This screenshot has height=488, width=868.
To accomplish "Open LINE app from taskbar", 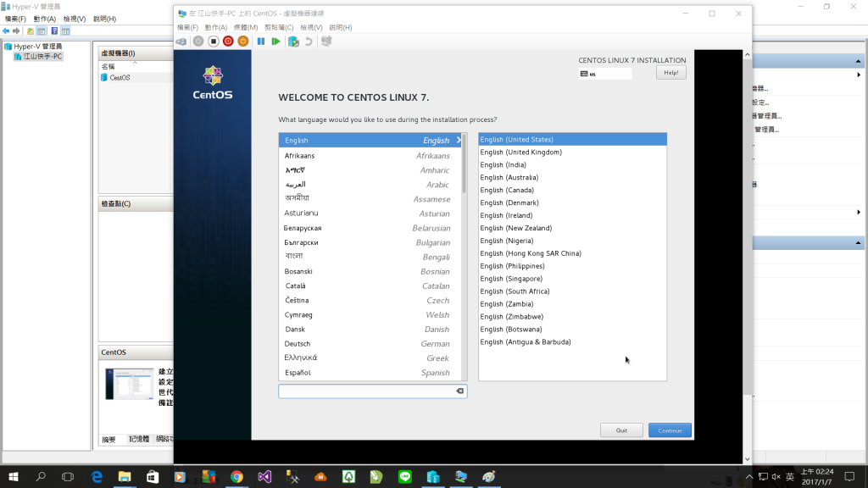I will (405, 477).
